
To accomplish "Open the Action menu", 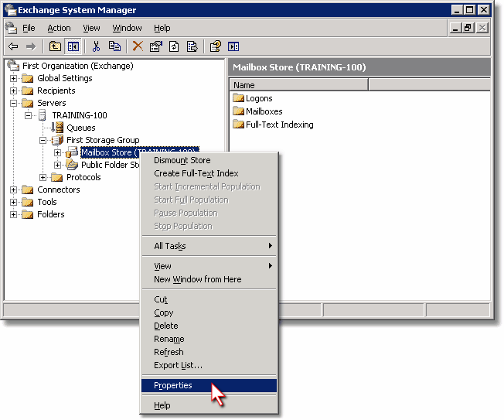I will click(59, 29).
